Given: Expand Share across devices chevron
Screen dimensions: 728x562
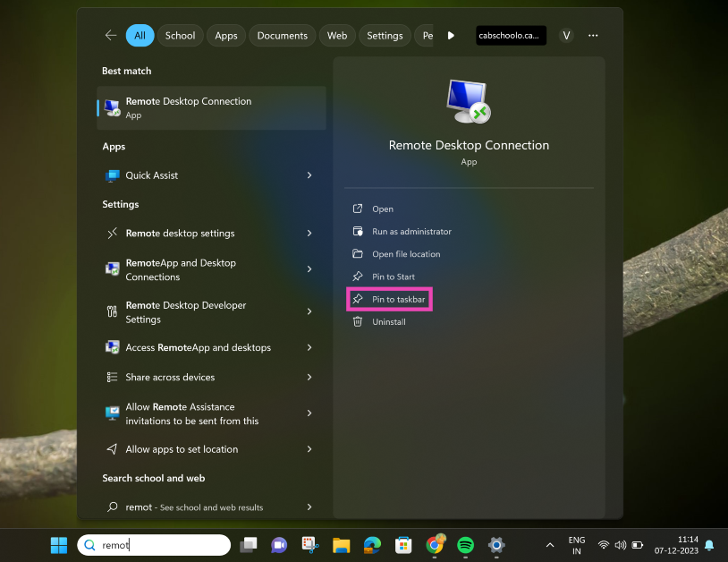Looking at the screenshot, I should pyautogui.click(x=309, y=378).
